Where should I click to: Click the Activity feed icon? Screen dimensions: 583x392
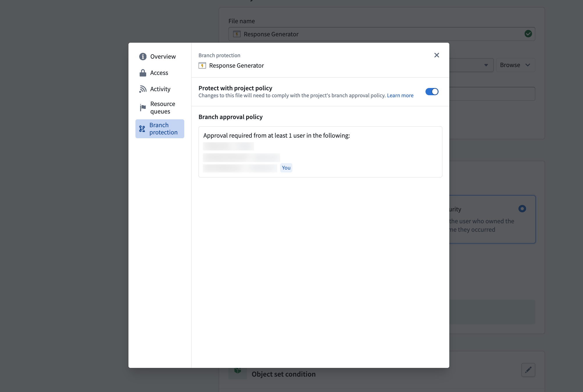point(143,89)
